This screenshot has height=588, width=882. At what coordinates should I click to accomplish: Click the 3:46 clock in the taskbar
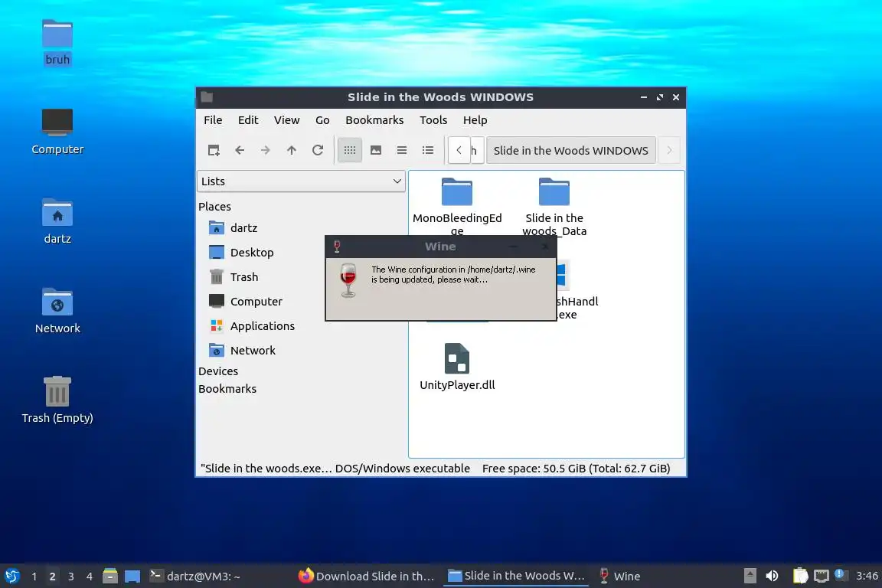click(x=867, y=576)
